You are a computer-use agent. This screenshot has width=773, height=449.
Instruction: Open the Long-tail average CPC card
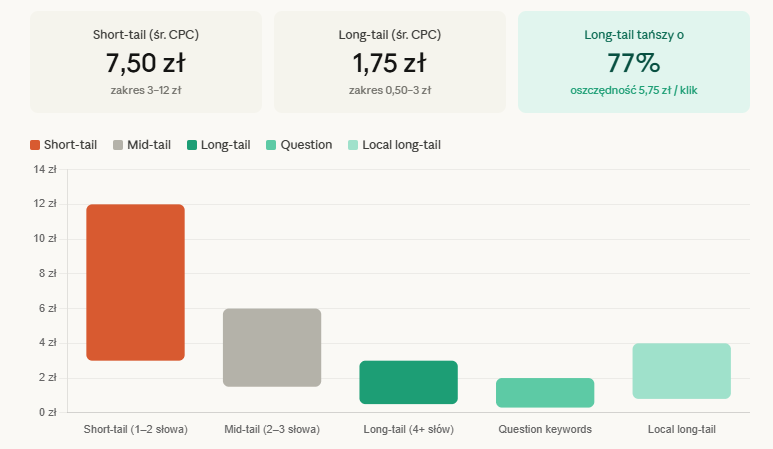389,62
